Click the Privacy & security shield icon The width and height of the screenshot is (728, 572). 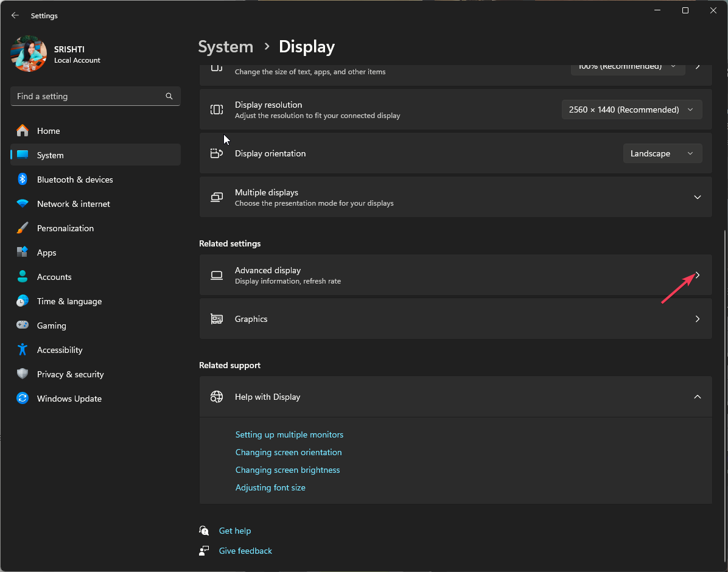click(23, 374)
